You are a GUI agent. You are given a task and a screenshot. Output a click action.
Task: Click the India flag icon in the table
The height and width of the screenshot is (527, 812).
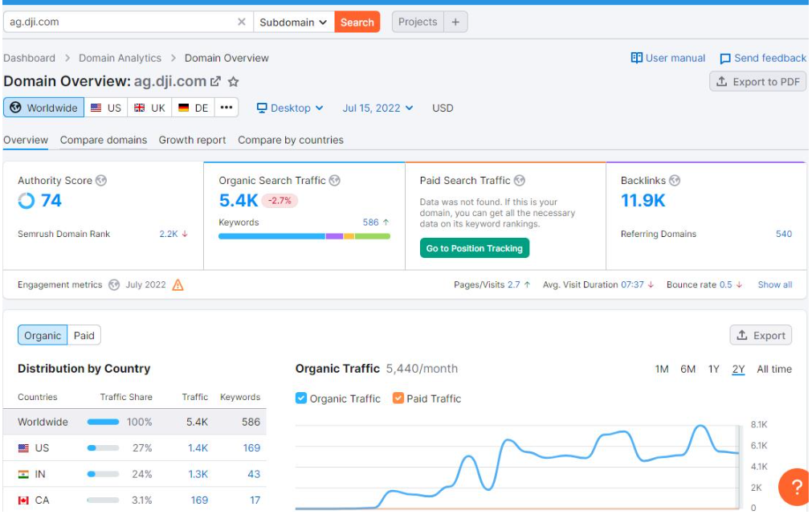tap(23, 474)
